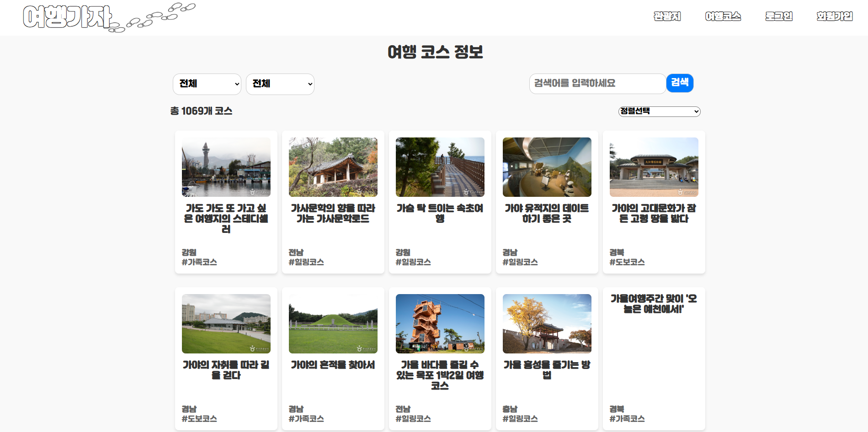Screen dimensions: 868x432
Task: Expand the second 전체 filter dropdown
Action: [280, 84]
